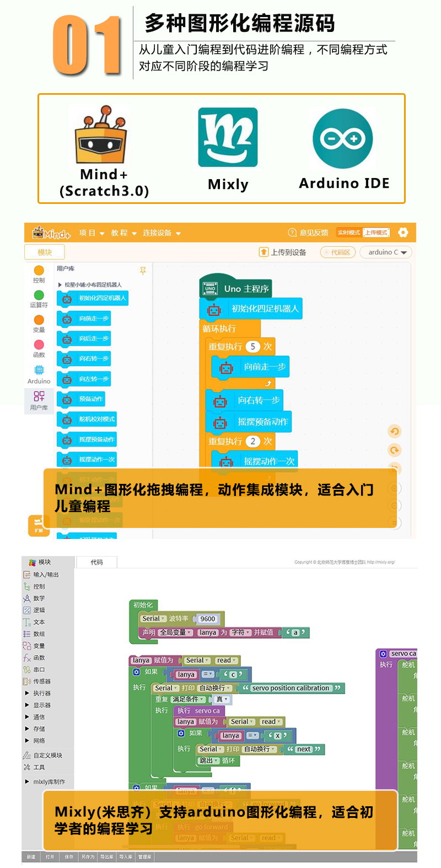Pick the 向左转一步 block in palette

point(85,379)
